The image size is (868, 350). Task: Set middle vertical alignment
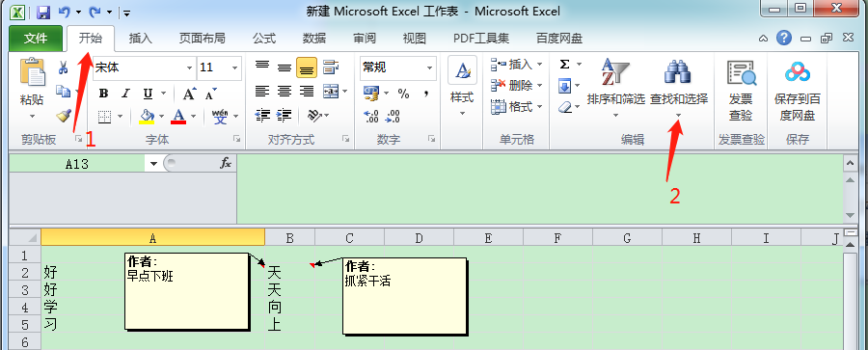(284, 67)
